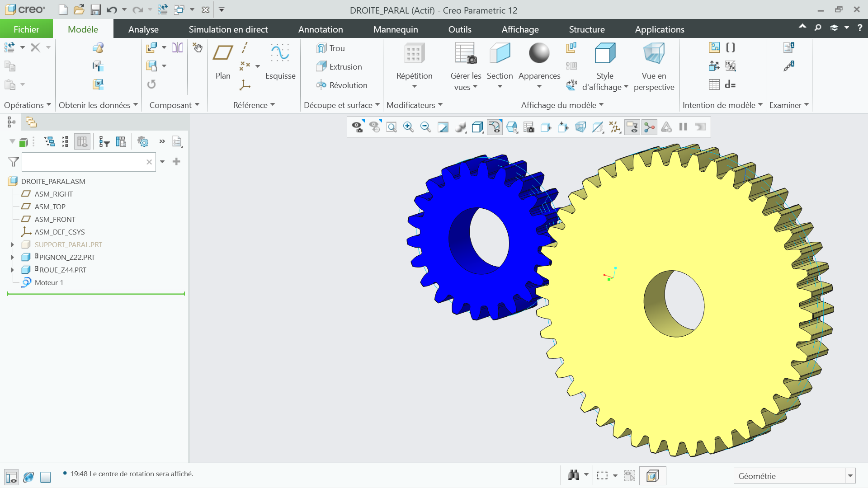
Task: Click the Extrusion tool icon
Action: coord(321,66)
